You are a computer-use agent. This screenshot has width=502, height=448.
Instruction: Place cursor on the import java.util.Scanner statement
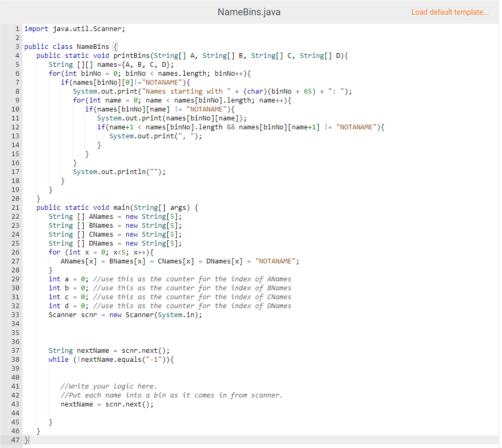pyautogui.click(x=76, y=28)
